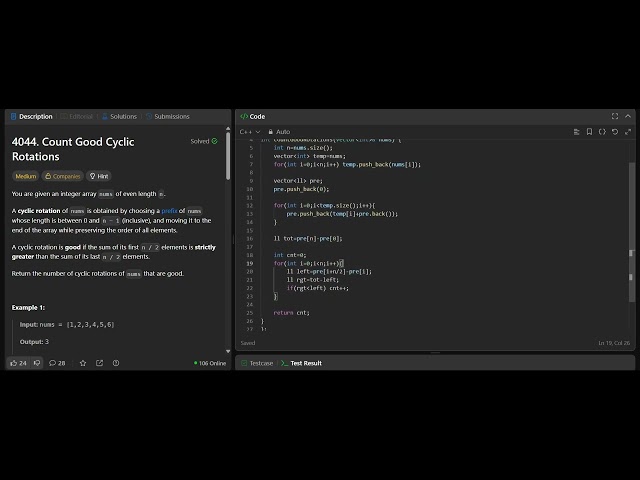Reset code with the undo arrow icon
This screenshot has width=640, height=480.
pyautogui.click(x=615, y=132)
